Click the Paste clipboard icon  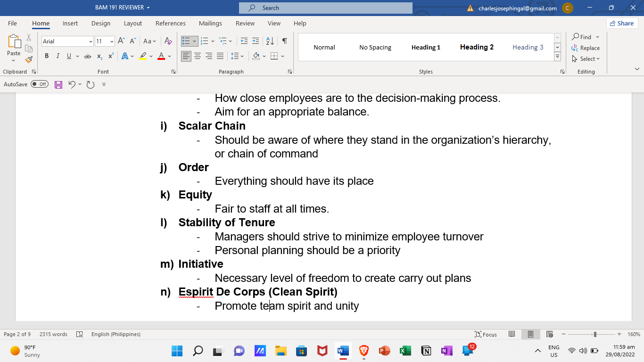click(x=14, y=41)
